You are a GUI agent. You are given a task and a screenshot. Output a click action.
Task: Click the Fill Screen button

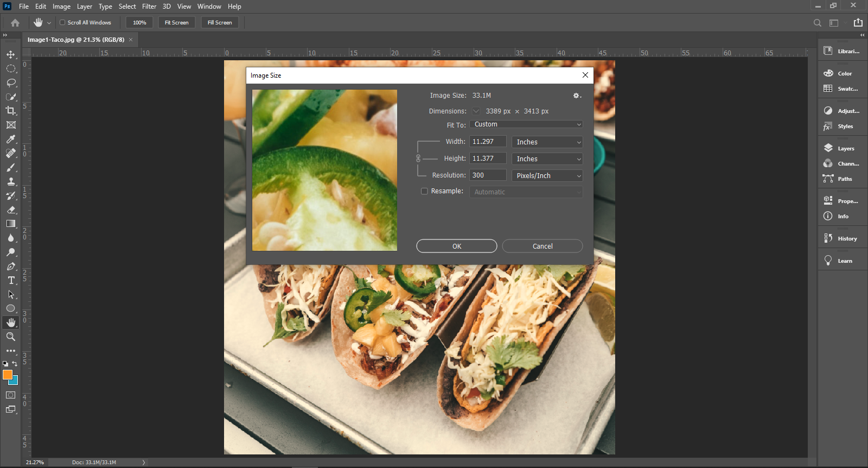pos(220,23)
